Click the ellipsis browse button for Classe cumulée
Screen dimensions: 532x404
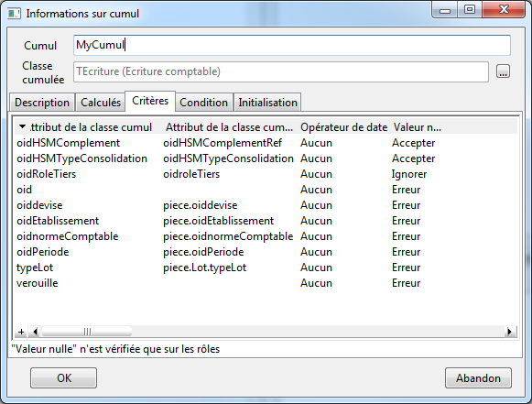(x=503, y=71)
